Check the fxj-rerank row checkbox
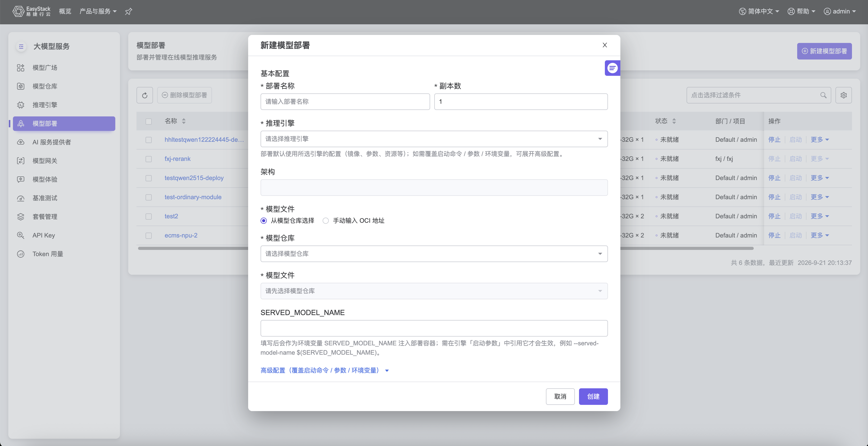This screenshot has height=446, width=868. click(x=149, y=159)
